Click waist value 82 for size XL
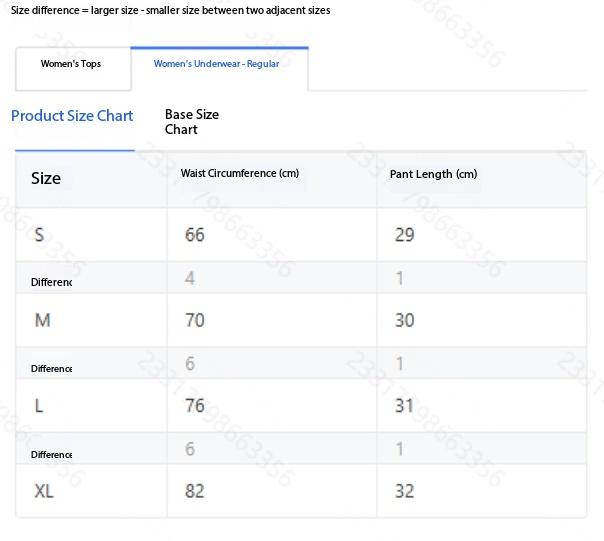 (x=195, y=491)
